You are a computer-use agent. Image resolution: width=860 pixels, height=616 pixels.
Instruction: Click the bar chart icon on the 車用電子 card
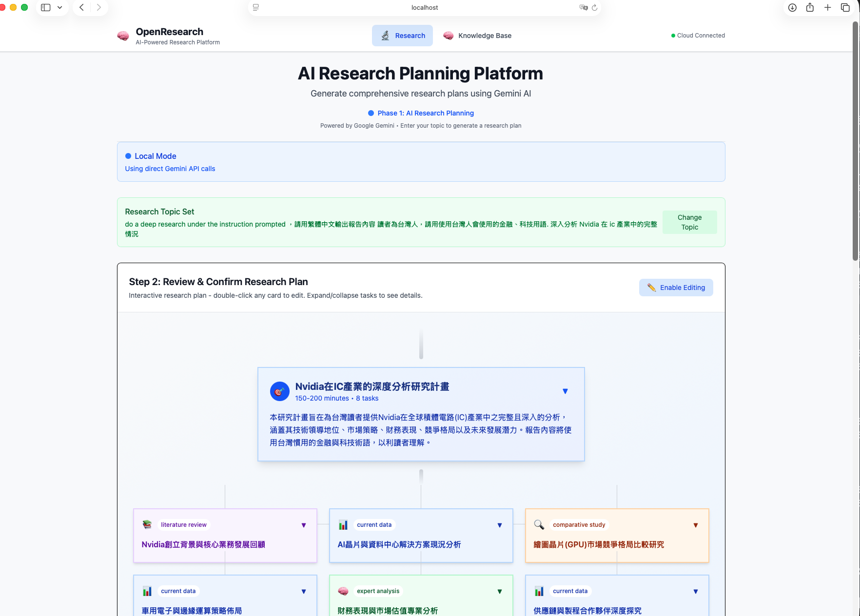[147, 591]
